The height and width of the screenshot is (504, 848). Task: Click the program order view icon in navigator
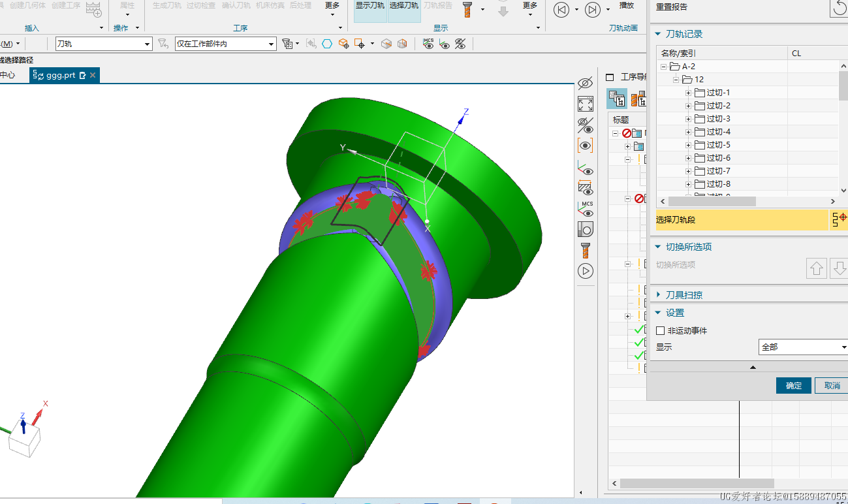pyautogui.click(x=618, y=99)
